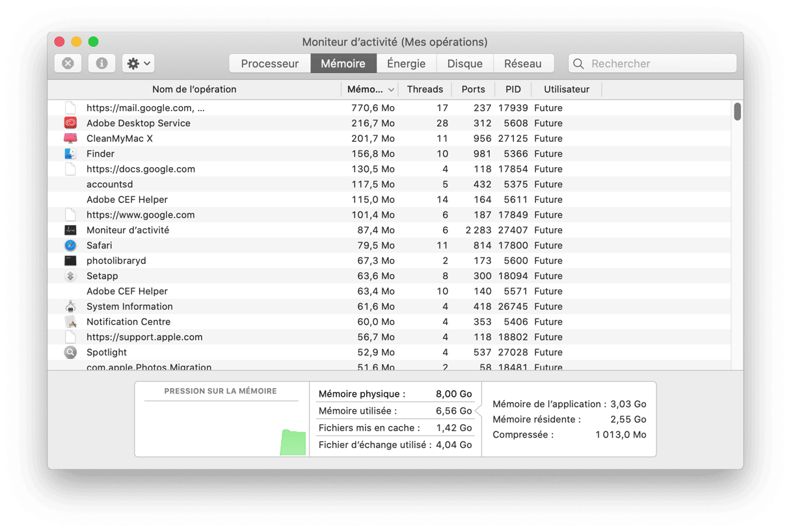
Task: Click the 770,6 Mo memory value
Action: coord(373,108)
